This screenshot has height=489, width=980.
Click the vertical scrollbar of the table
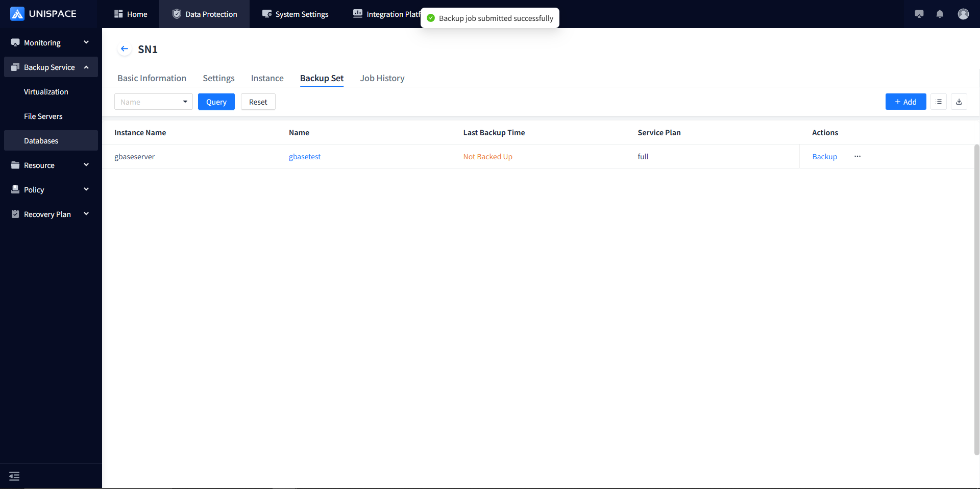click(977, 299)
